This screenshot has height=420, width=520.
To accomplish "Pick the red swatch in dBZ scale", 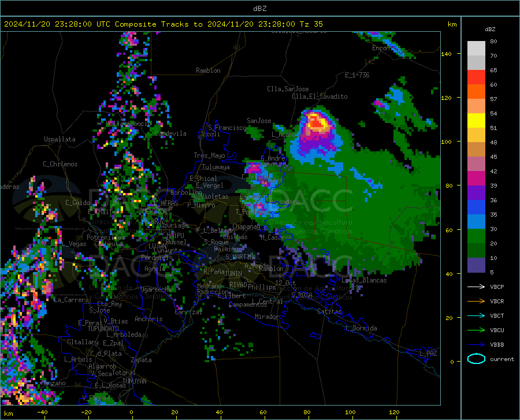I will [x=476, y=77].
